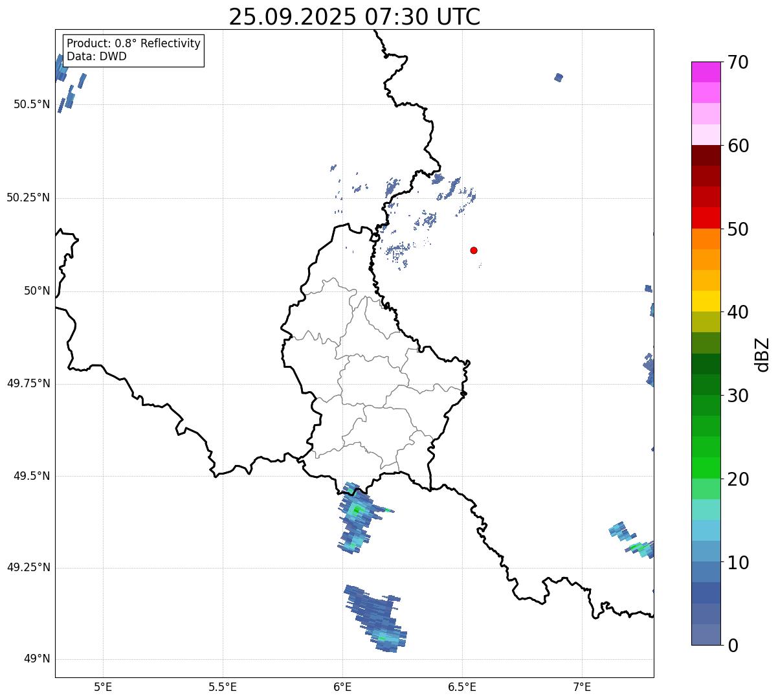The height and width of the screenshot is (700, 778).
Task: Click the "6°E" longitude label
Action: pyautogui.click(x=342, y=686)
